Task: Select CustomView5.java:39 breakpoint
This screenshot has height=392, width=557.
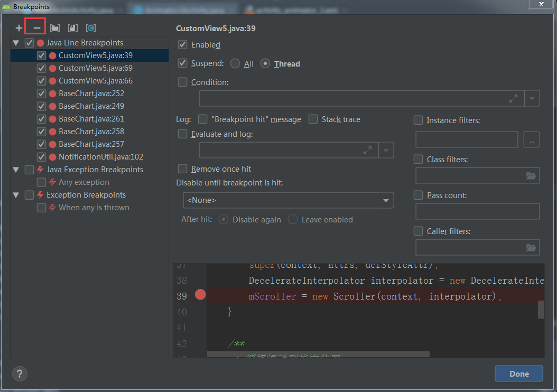Action: coord(96,55)
